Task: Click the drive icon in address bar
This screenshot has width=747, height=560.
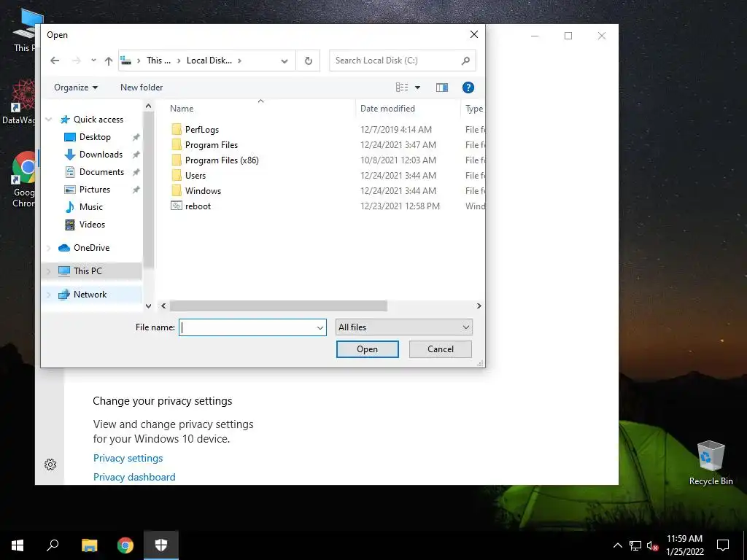Action: pyautogui.click(x=125, y=61)
